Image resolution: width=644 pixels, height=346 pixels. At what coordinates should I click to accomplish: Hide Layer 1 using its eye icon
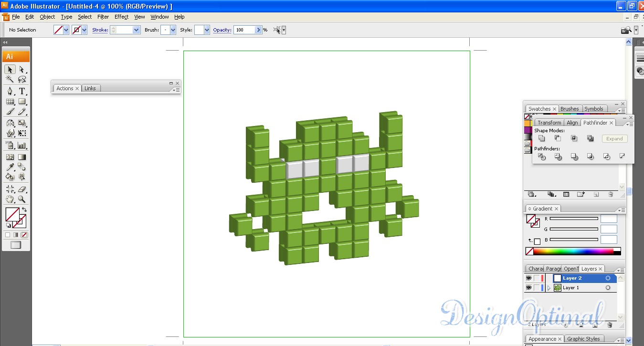tap(528, 288)
